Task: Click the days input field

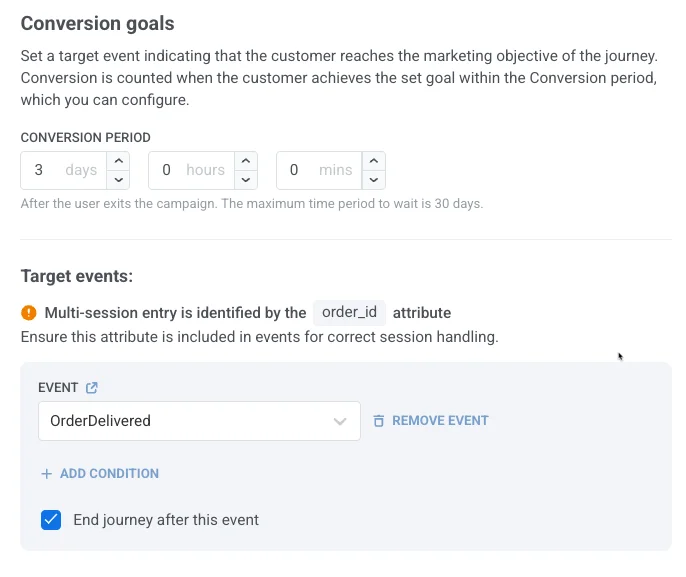Action: pyautogui.click(x=62, y=170)
